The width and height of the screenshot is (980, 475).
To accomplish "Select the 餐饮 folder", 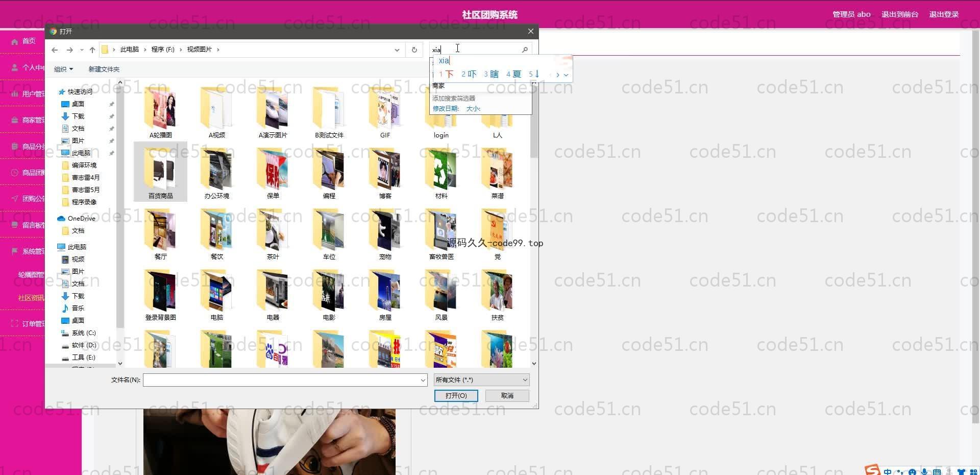I will click(x=216, y=233).
